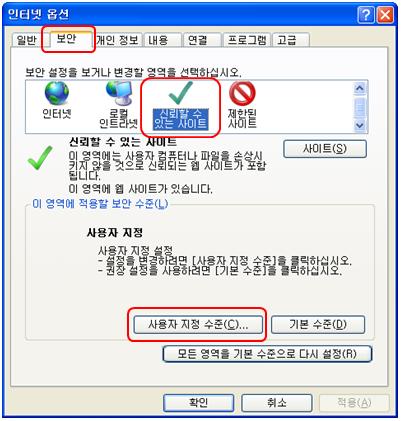The image size is (402, 421).
Task: Select the 신뢰할 수 있는 사이트 checkmark icon
Action: click(181, 93)
